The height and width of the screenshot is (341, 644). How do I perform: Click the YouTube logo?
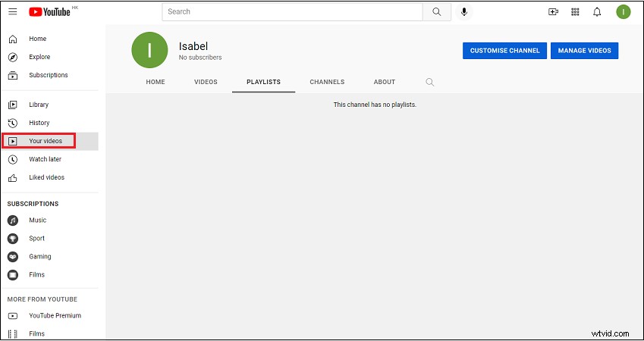[50, 12]
